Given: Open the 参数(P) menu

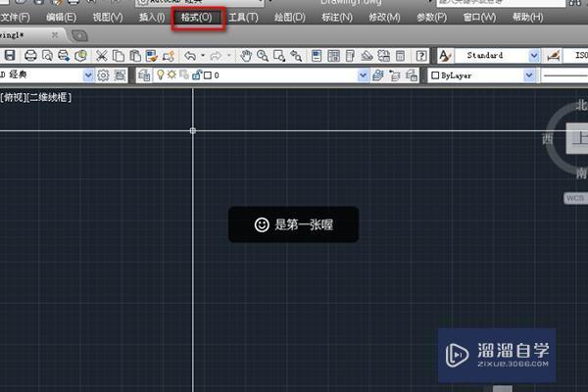Looking at the screenshot, I should [x=432, y=18].
